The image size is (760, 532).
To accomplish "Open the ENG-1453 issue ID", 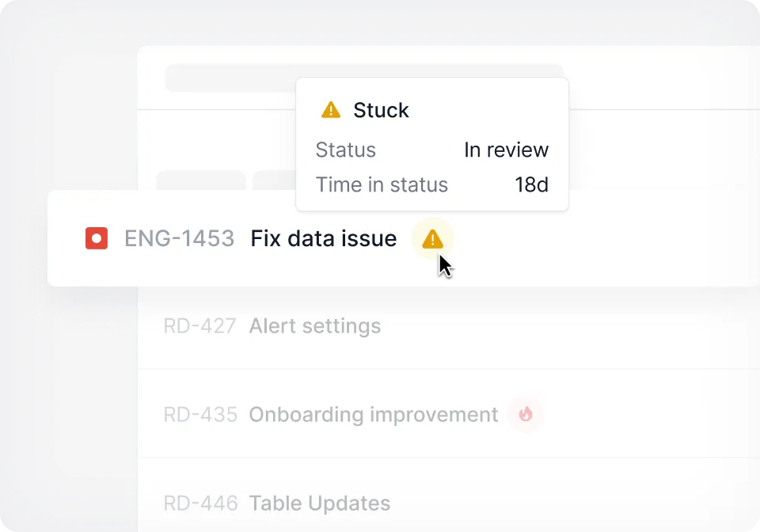I will [x=179, y=238].
